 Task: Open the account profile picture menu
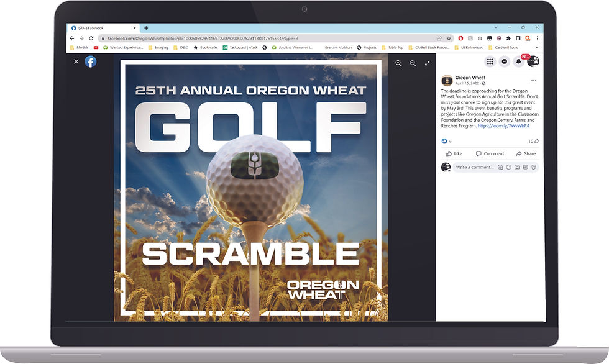(x=533, y=61)
